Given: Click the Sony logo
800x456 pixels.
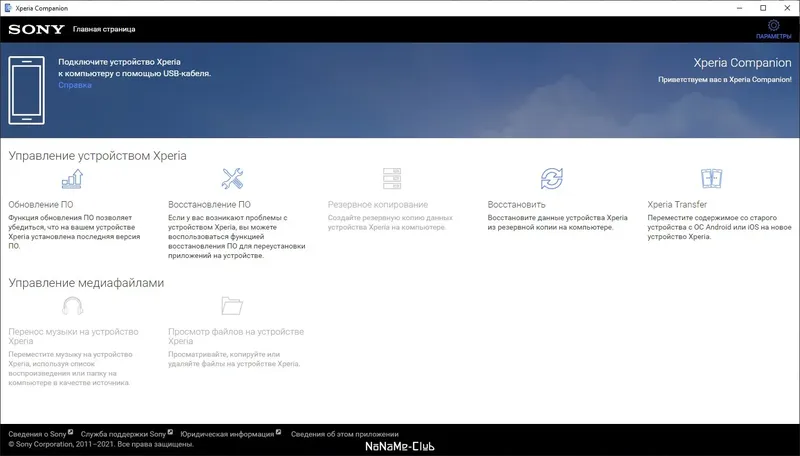Looking at the screenshot, I should click(36, 30).
